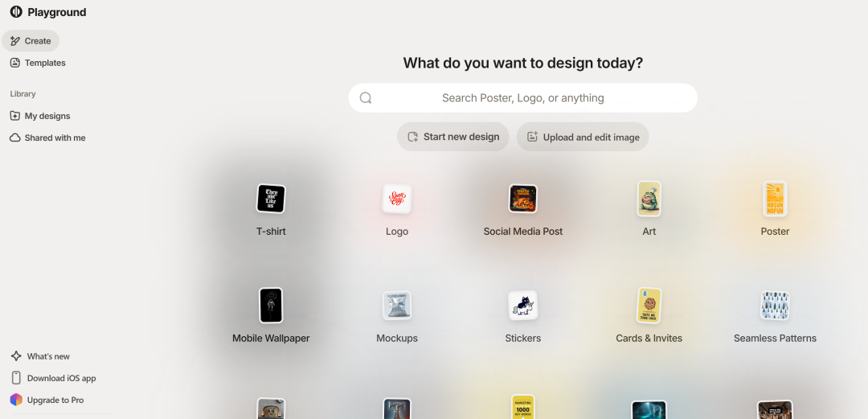
Task: Open the Stickers category with unicorn icon
Action: tap(522, 316)
